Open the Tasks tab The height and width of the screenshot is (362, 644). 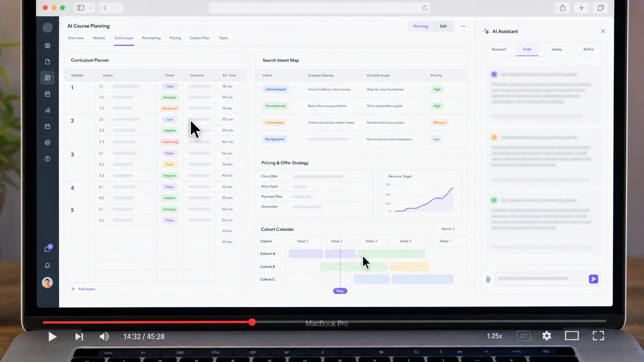click(x=223, y=38)
